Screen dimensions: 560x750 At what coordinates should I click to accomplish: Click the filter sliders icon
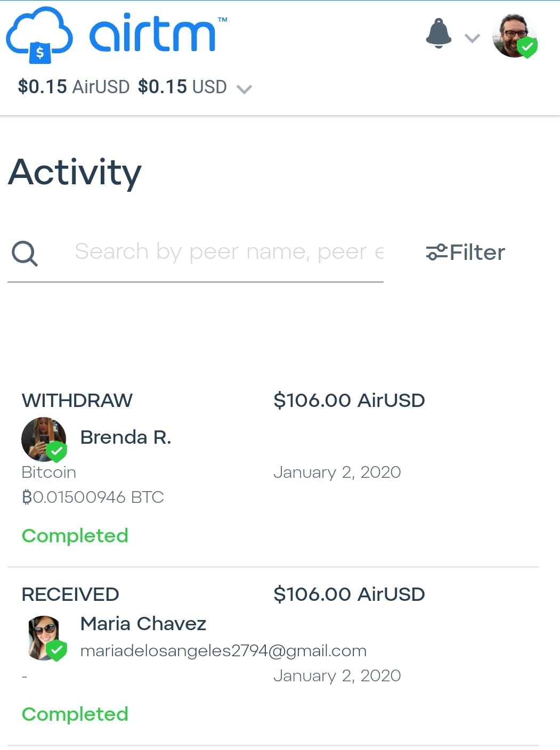436,252
